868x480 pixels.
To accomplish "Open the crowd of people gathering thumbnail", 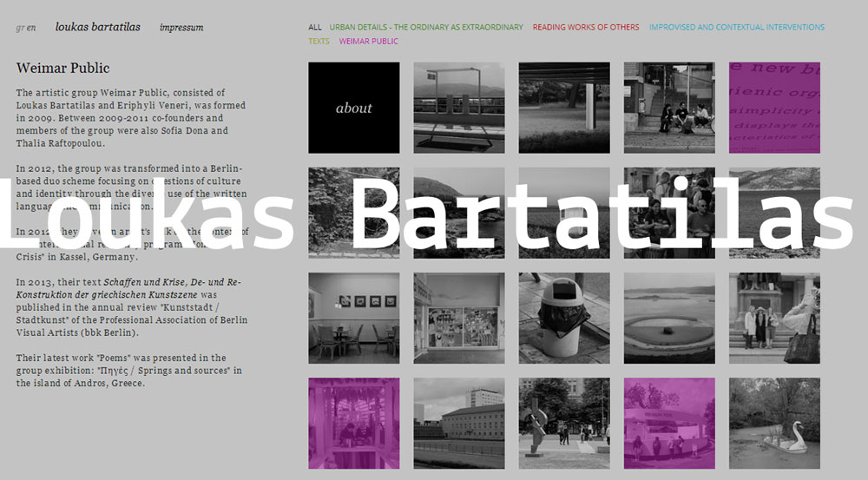I will [x=669, y=213].
